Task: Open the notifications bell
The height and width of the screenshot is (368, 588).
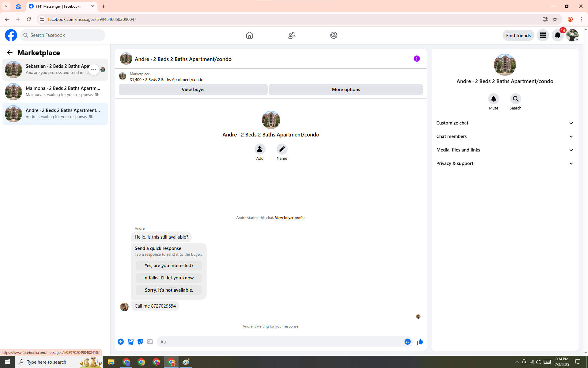Action: coord(557,35)
